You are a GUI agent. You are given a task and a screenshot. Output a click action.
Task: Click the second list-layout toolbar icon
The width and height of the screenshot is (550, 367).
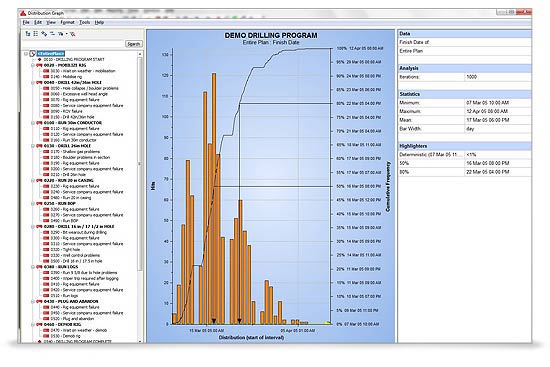pyautogui.click(x=36, y=34)
